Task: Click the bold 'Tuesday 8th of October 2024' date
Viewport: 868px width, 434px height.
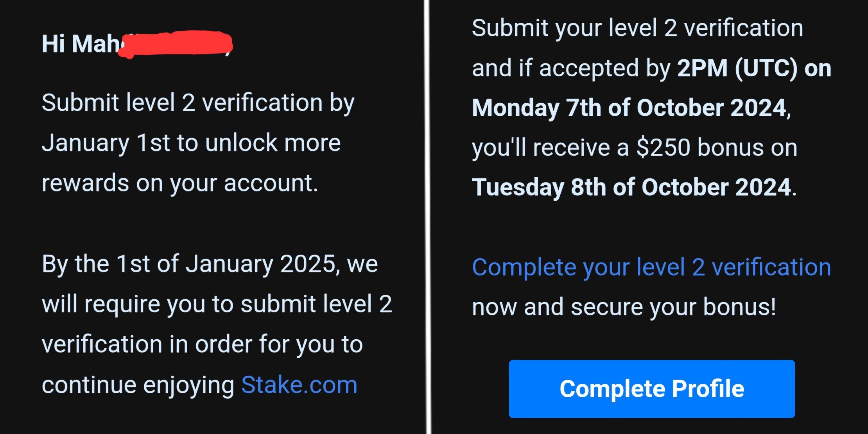Action: coord(632,187)
